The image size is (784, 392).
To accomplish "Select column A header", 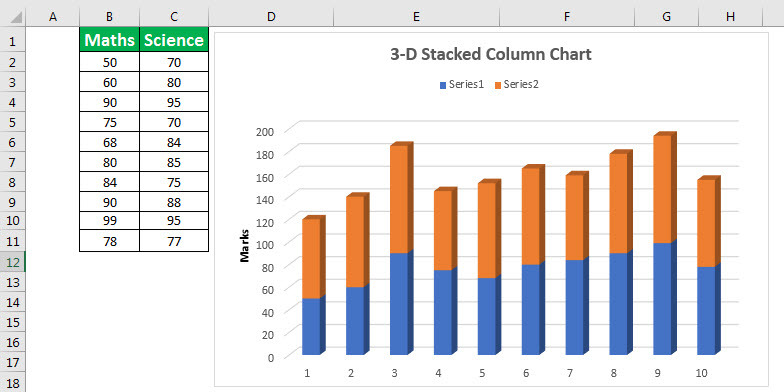I will 52,16.
